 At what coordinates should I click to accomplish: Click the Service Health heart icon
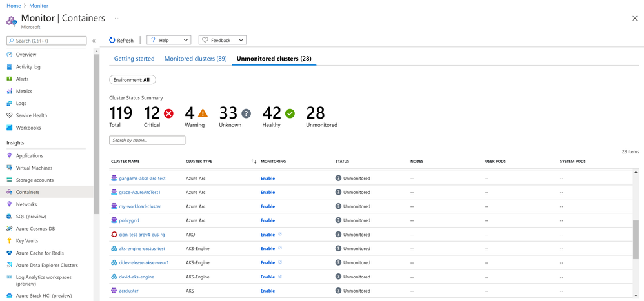click(x=10, y=115)
